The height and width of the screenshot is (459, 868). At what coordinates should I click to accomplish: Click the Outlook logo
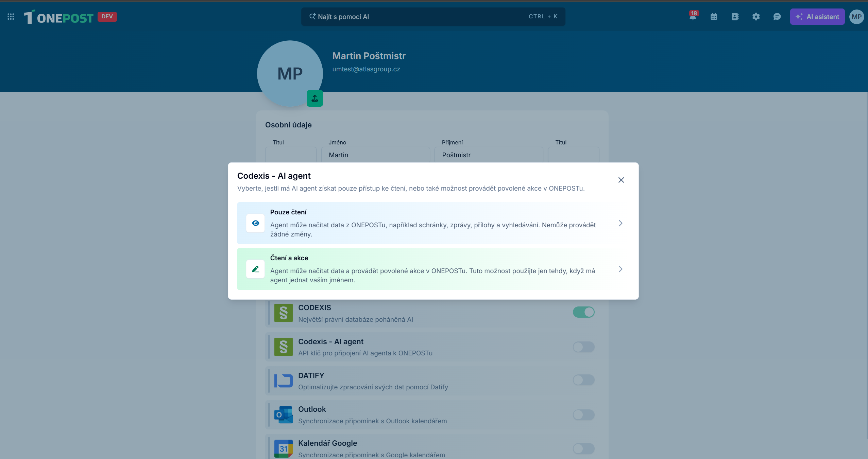coord(284,415)
